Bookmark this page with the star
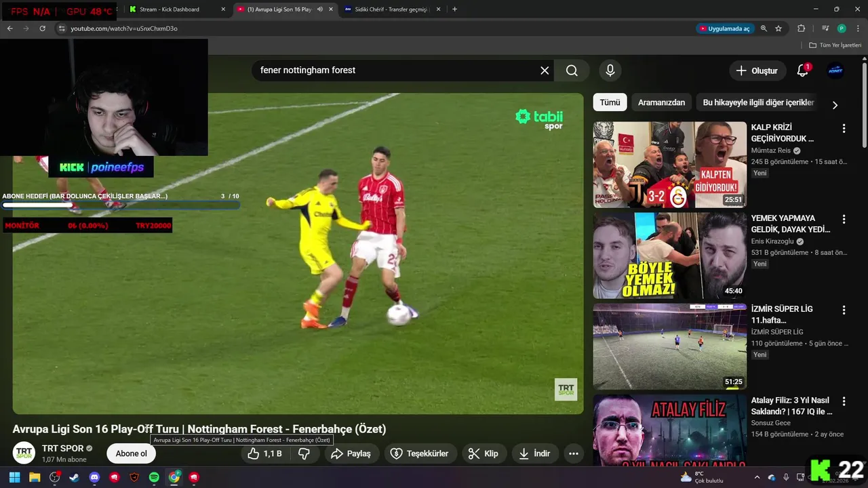Viewport: 868px width, 488px height. [x=778, y=28]
